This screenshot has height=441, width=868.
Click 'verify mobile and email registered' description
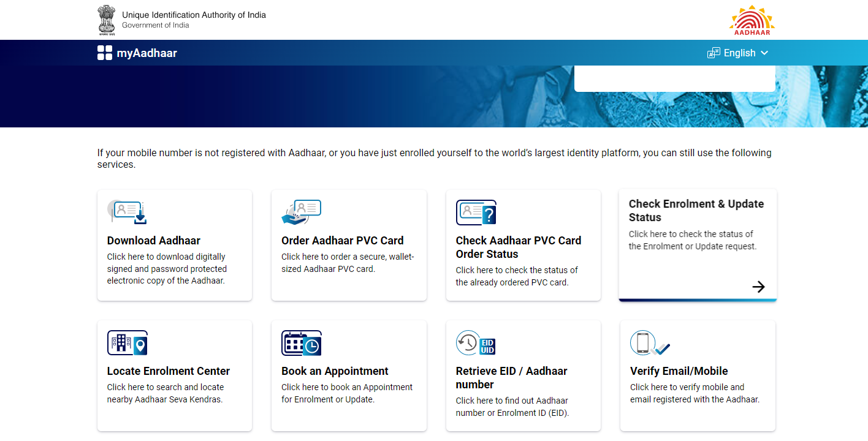pyautogui.click(x=695, y=393)
